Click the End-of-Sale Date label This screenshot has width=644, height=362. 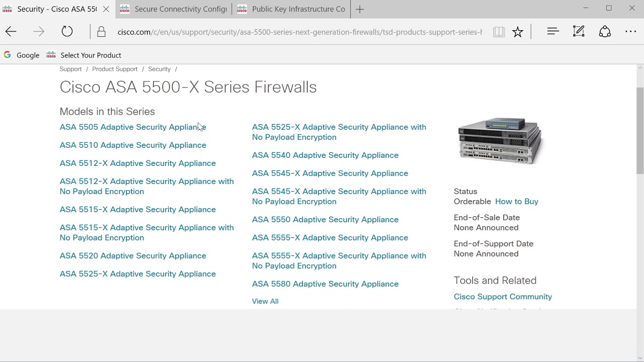tap(487, 217)
